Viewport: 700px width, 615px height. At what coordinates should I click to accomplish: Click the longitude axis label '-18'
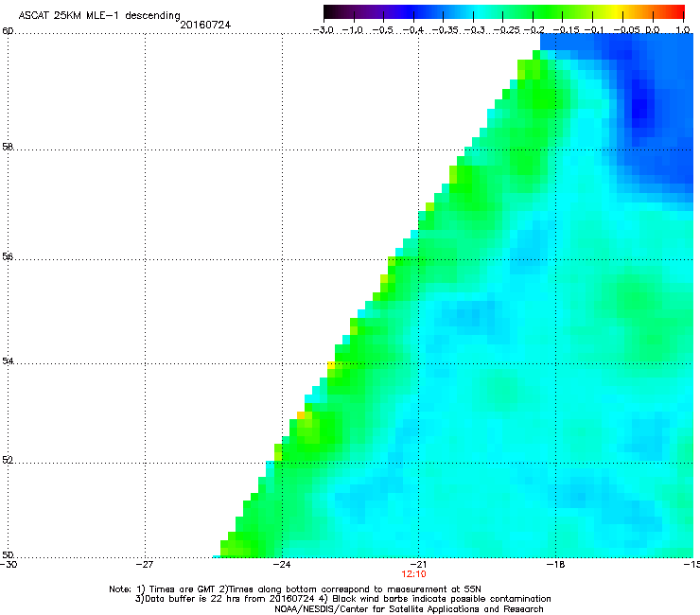[x=555, y=565]
